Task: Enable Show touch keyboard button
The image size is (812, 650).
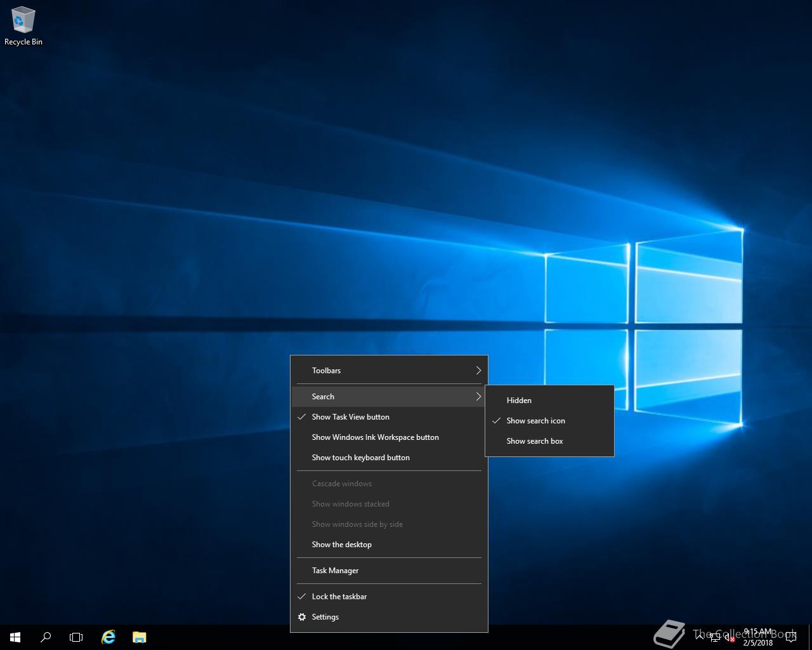Action: (x=389, y=458)
